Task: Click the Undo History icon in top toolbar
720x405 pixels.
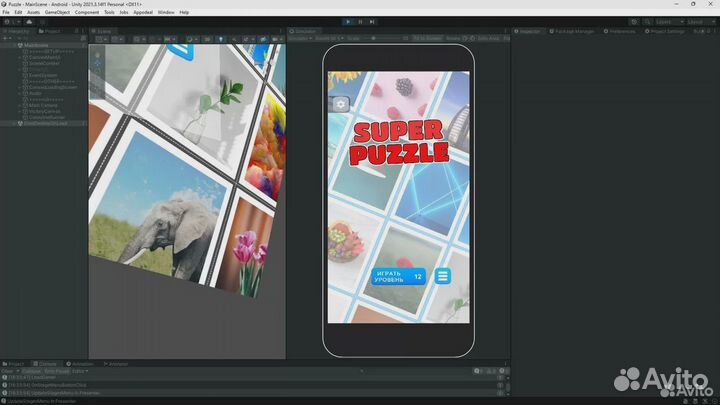Action: tap(634, 22)
